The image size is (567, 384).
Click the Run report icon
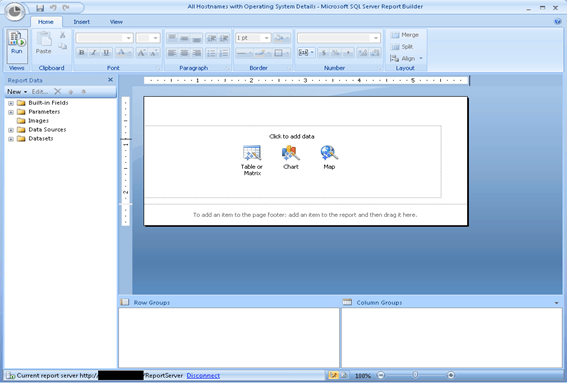tap(17, 43)
